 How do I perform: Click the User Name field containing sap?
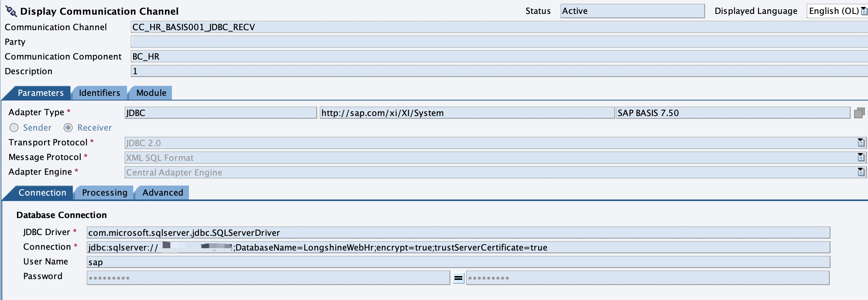(x=458, y=262)
